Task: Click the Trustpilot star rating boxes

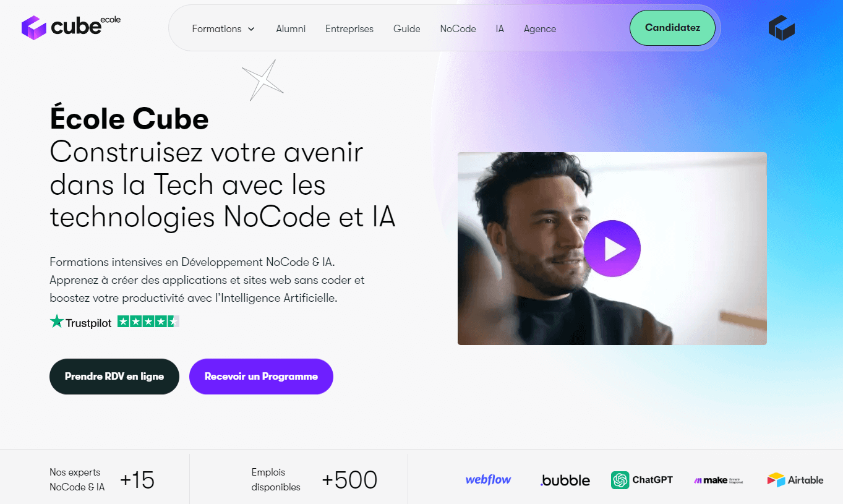Action: coord(148,322)
